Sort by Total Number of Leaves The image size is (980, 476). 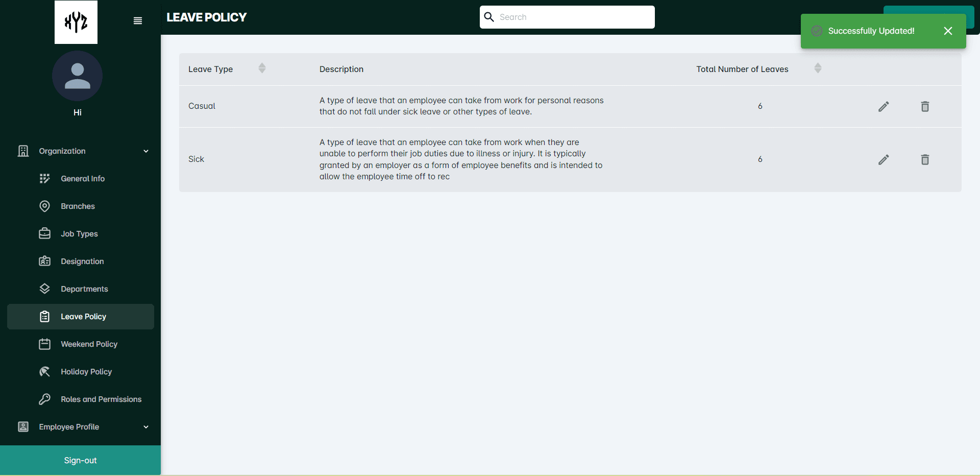click(x=818, y=68)
